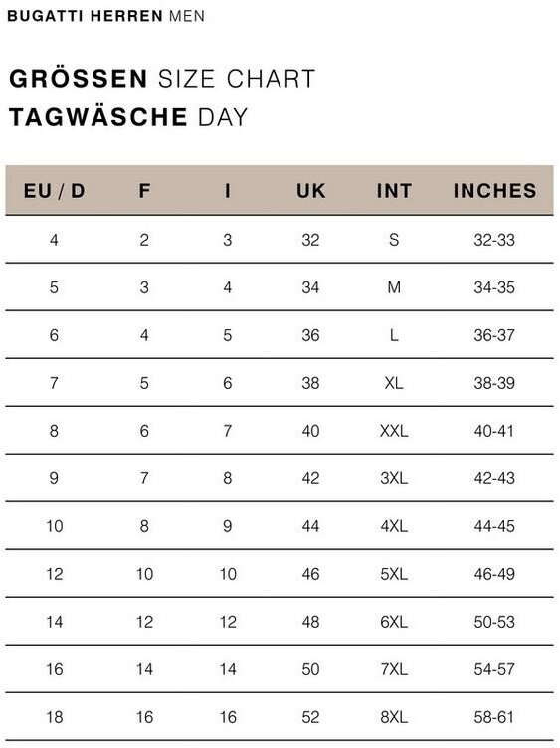Click the INT column header

(394, 191)
